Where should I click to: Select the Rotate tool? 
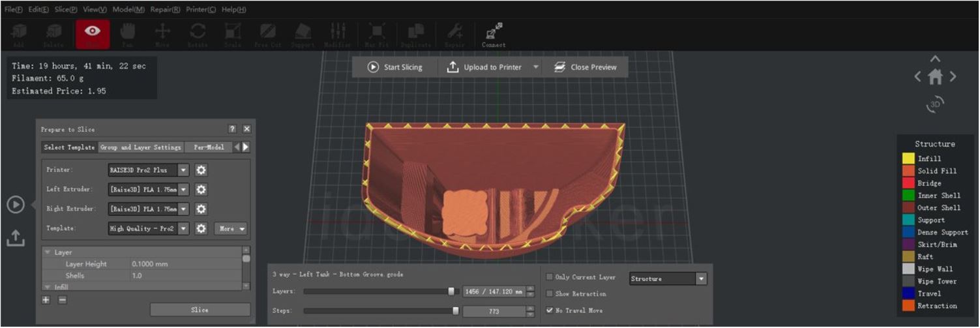tap(198, 34)
